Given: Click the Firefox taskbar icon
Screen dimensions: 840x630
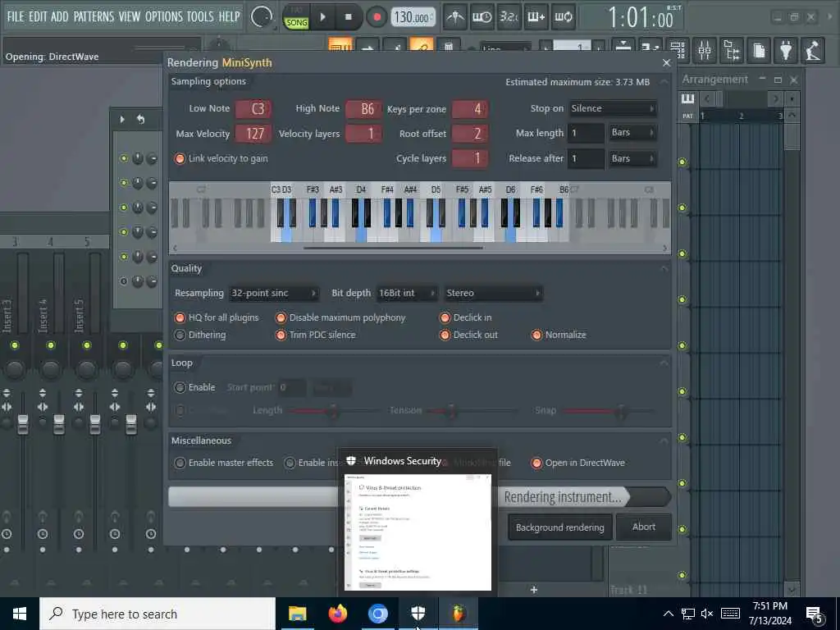Looking at the screenshot, I should [x=337, y=614].
